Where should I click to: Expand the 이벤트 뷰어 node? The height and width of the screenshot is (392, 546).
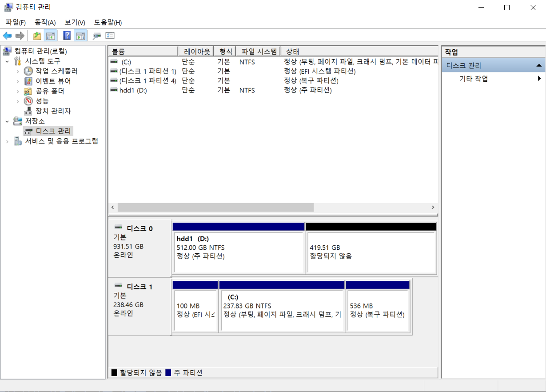coord(18,81)
